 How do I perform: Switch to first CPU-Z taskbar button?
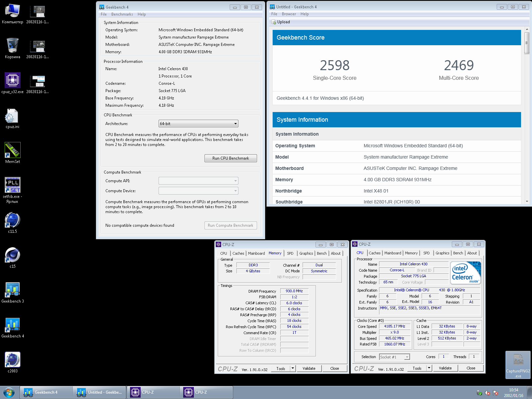[153, 392]
